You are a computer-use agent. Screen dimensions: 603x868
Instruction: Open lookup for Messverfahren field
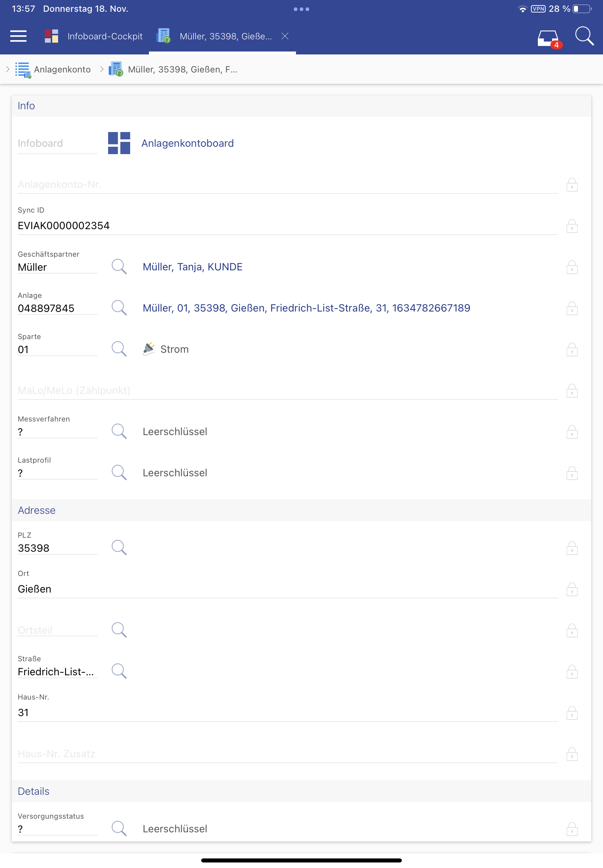pos(119,431)
